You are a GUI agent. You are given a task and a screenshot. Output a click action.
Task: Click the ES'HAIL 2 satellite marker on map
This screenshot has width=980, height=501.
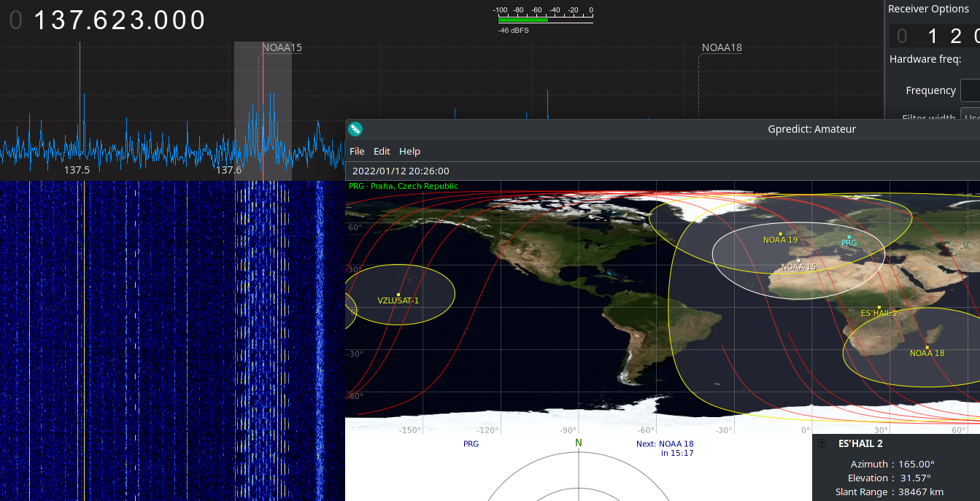click(879, 307)
